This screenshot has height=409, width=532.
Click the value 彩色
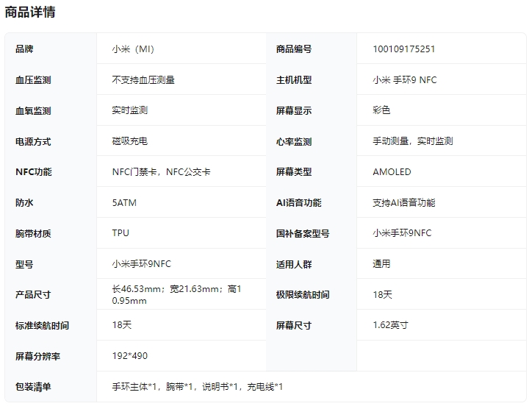pos(381,110)
